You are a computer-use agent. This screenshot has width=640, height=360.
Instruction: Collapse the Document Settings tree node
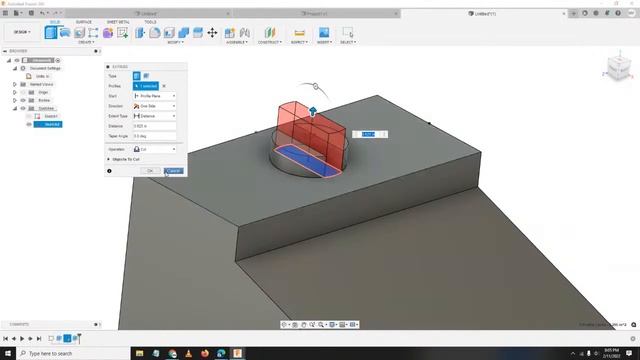(15, 69)
